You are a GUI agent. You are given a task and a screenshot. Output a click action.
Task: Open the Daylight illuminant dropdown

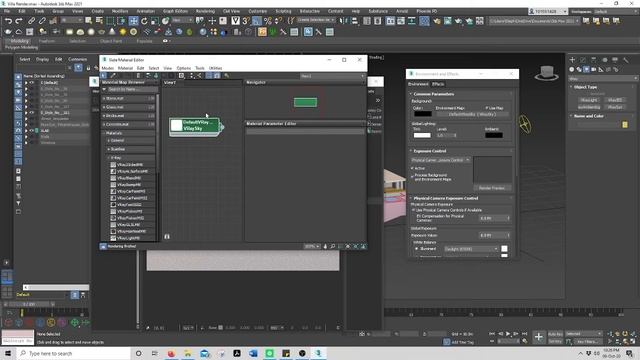[471, 249]
